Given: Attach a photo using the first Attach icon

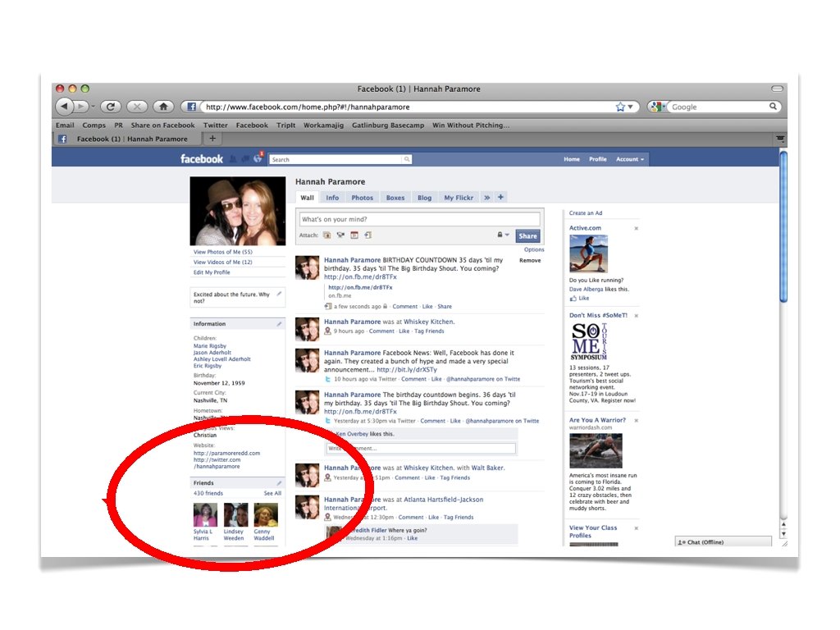Looking at the screenshot, I should click(x=326, y=235).
